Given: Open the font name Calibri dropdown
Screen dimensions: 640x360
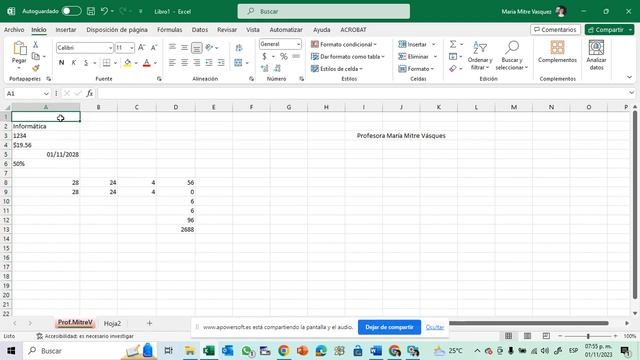Looking at the screenshot, I should 110,48.
